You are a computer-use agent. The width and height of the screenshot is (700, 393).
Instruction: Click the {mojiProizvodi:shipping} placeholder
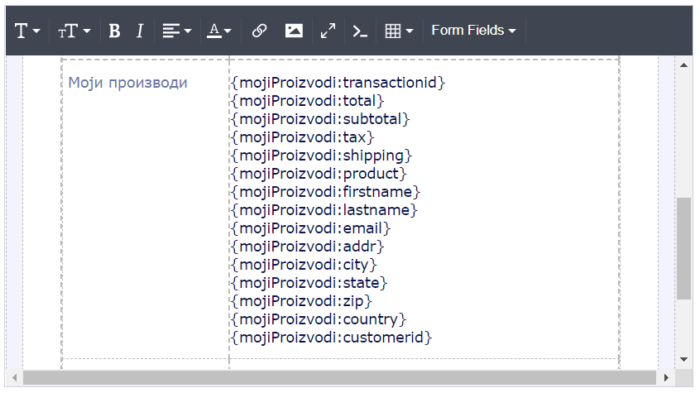tap(321, 155)
